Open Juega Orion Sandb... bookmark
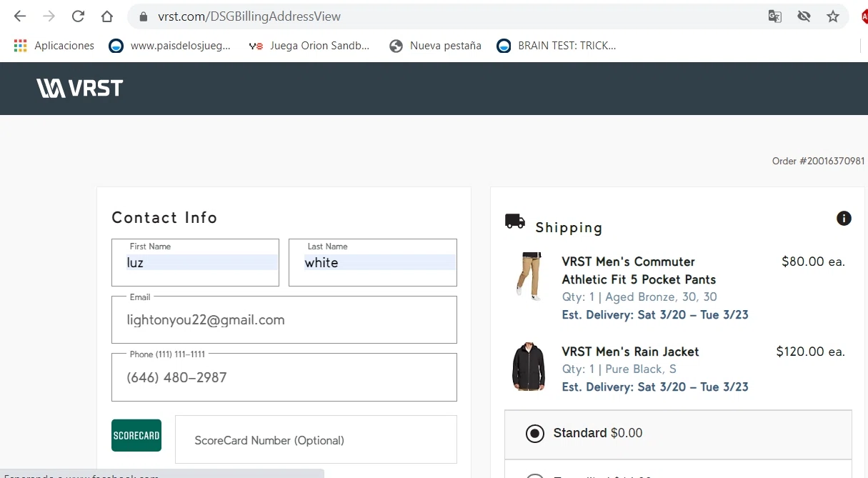The image size is (868, 478). tap(309, 46)
